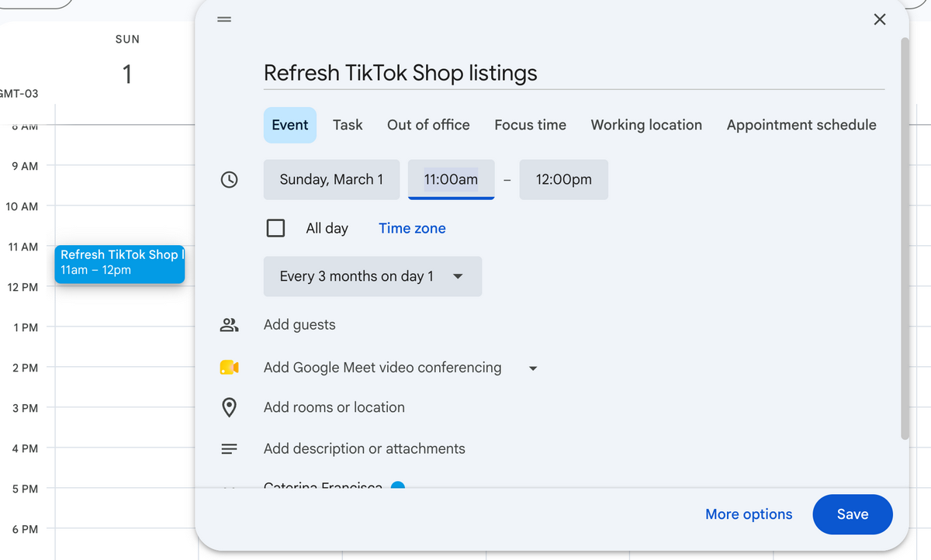
Task: Click the description lines icon
Action: click(229, 448)
